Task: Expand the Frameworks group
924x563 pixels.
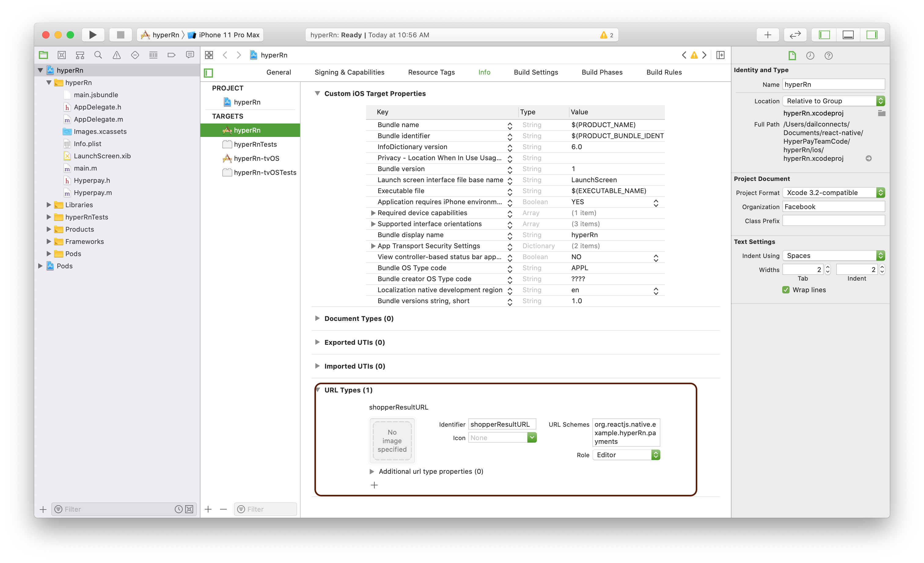Action: [49, 241]
